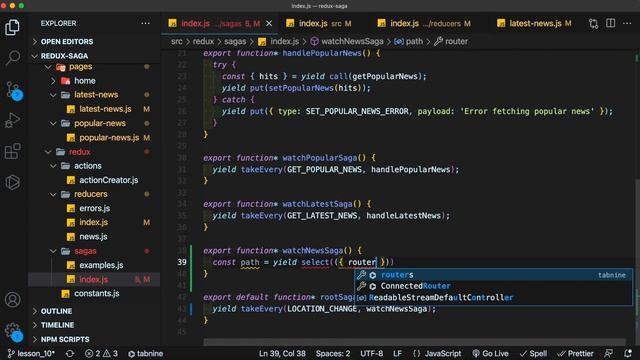Viewport: 640px width, 360px height.
Task: Open editor more actions ellipsis
Action: point(627,23)
